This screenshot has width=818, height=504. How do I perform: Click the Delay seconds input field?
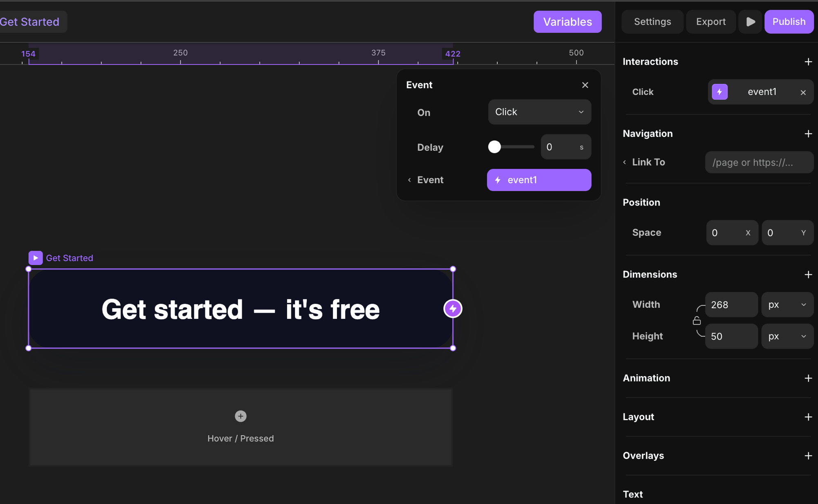(566, 147)
